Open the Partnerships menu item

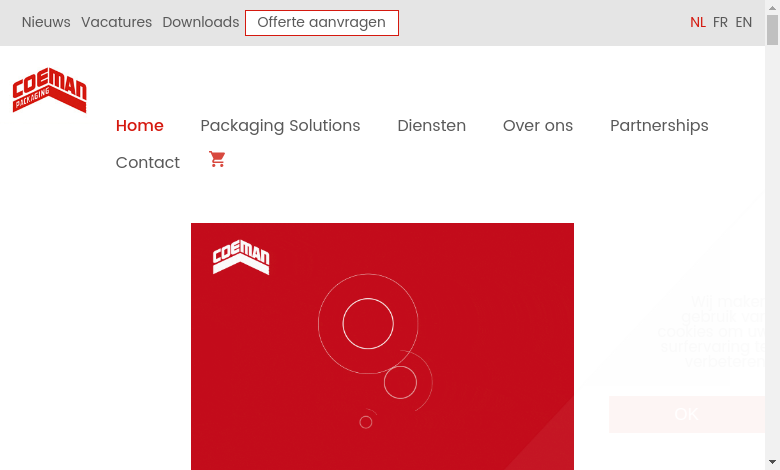click(659, 126)
